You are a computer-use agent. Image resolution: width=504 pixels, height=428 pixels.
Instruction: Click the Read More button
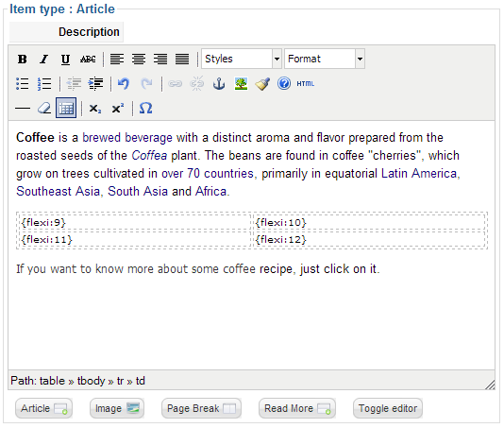coord(297,408)
